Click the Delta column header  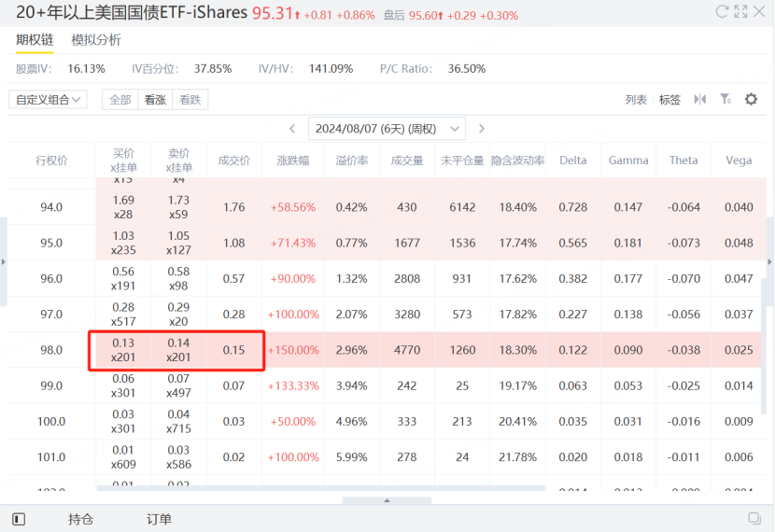coord(573,161)
